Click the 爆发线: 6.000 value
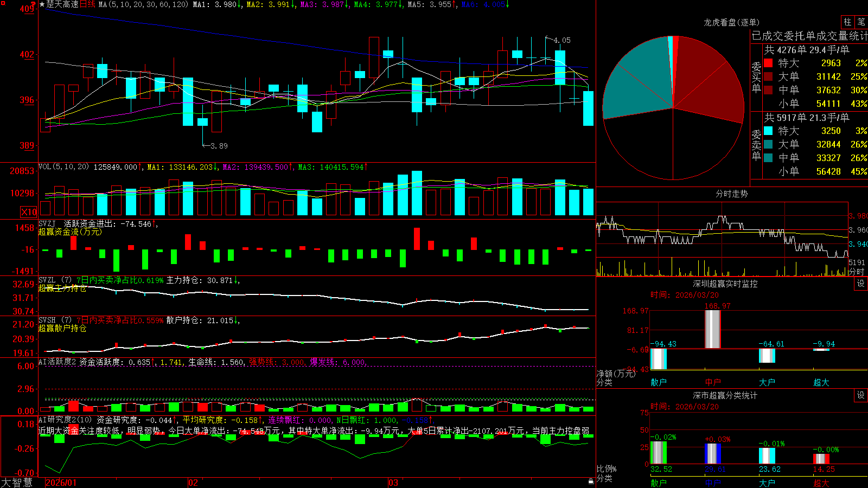 (338, 362)
